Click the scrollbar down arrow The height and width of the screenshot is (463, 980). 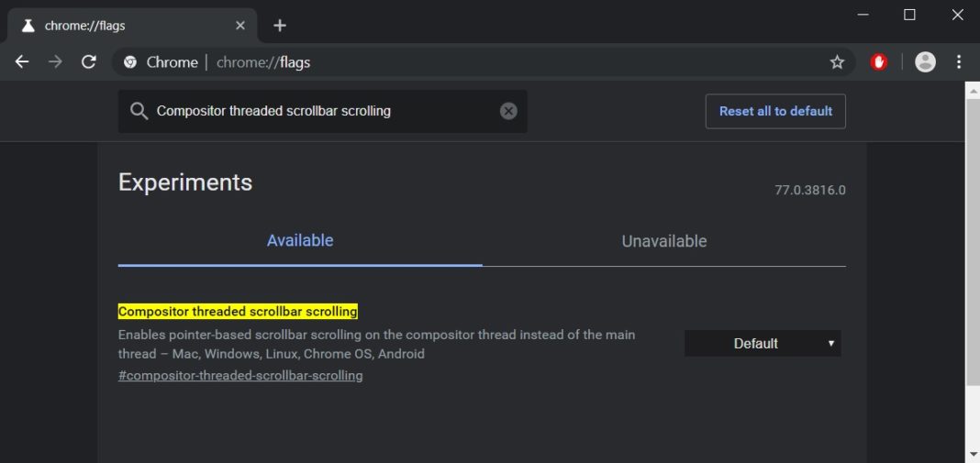[x=973, y=454]
